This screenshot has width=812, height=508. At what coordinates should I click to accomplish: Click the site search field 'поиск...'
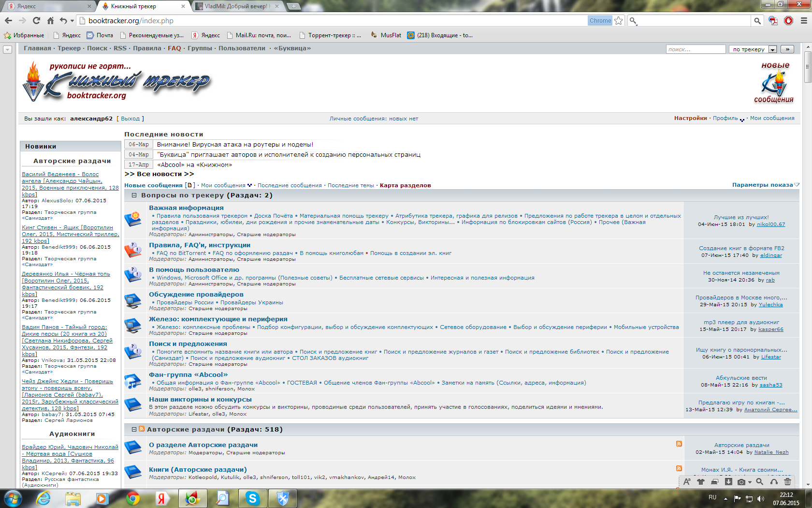[695, 49]
